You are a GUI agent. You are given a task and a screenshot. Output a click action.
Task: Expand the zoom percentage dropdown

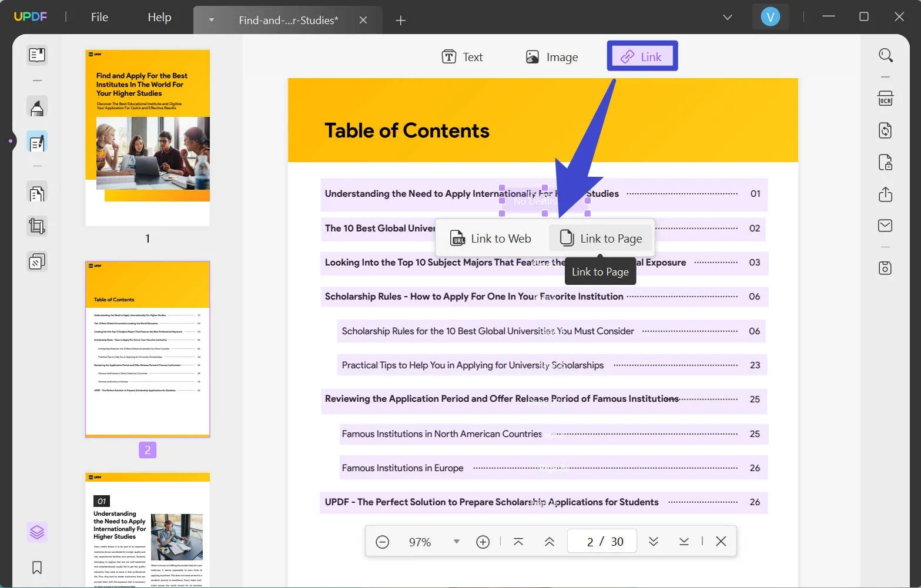[456, 542]
